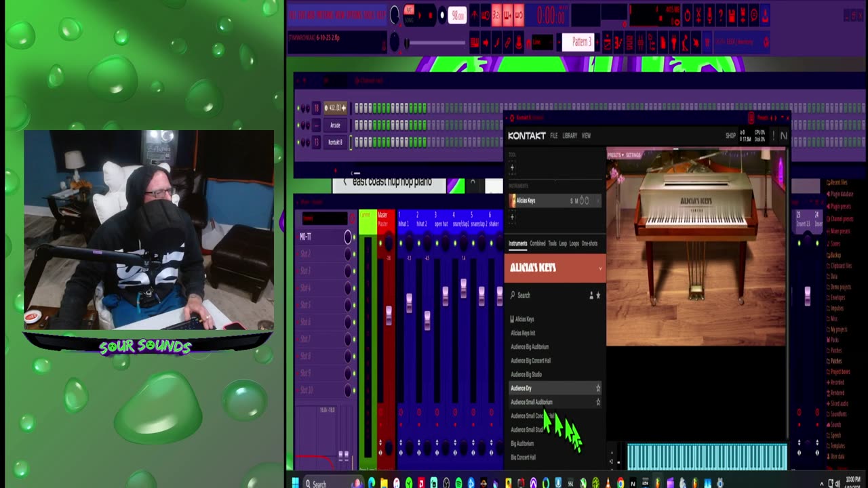The height and width of the screenshot is (488, 868).
Task: Adjust the hihat 1 mixer fader
Action: (409, 304)
